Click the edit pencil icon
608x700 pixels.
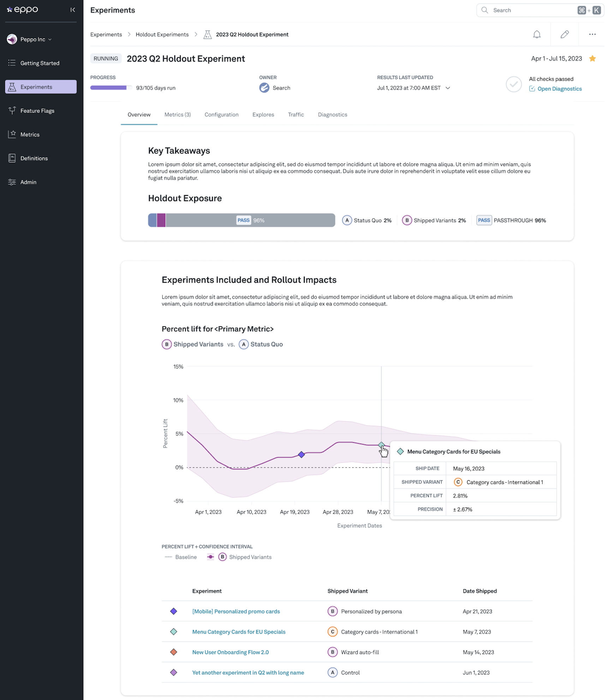click(565, 34)
